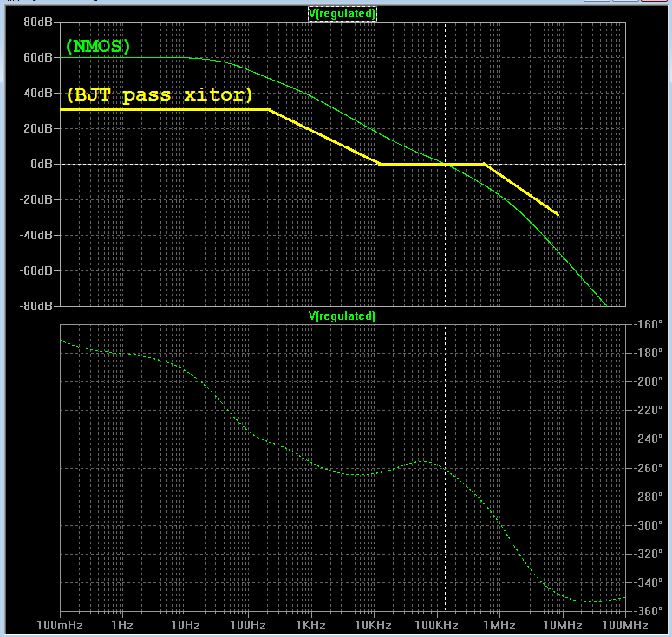Screen dimensions: 672x637
Task: Click the -180° phase axis label
Action: click(x=648, y=353)
